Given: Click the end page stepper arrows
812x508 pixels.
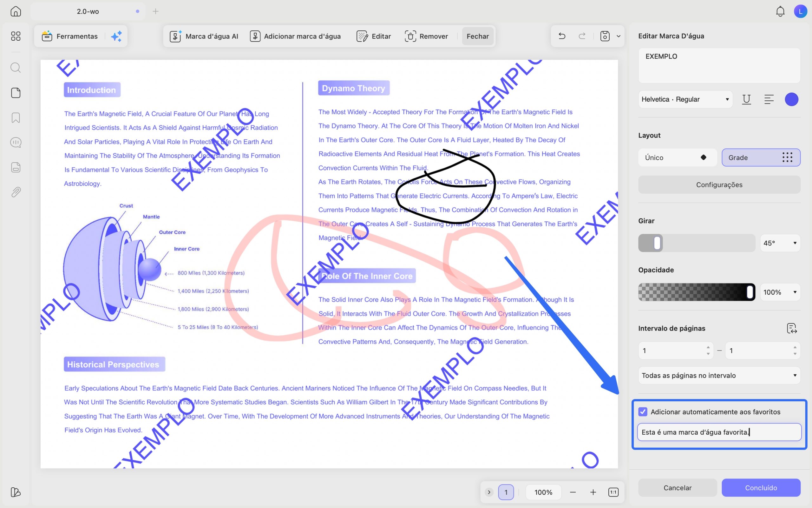Looking at the screenshot, I should pos(795,351).
